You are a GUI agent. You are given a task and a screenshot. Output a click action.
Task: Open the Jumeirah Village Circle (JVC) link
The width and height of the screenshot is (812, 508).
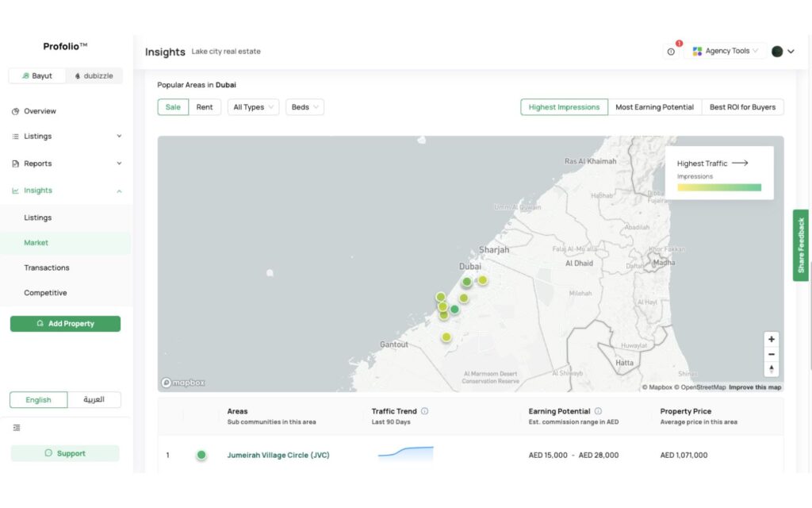pyautogui.click(x=278, y=455)
